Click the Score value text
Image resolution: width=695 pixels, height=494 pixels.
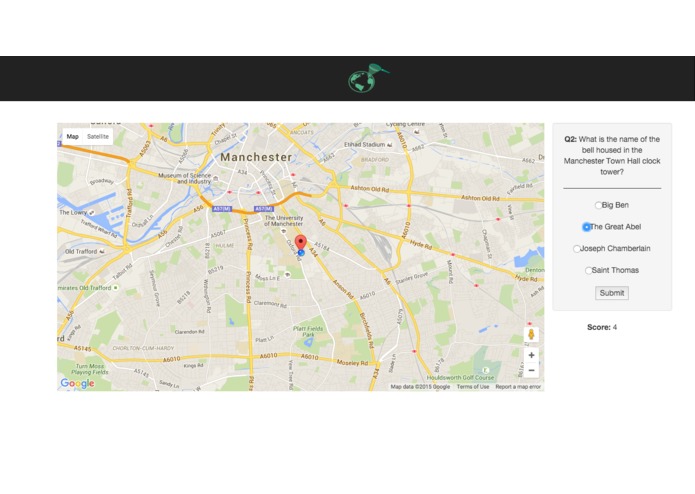point(615,327)
